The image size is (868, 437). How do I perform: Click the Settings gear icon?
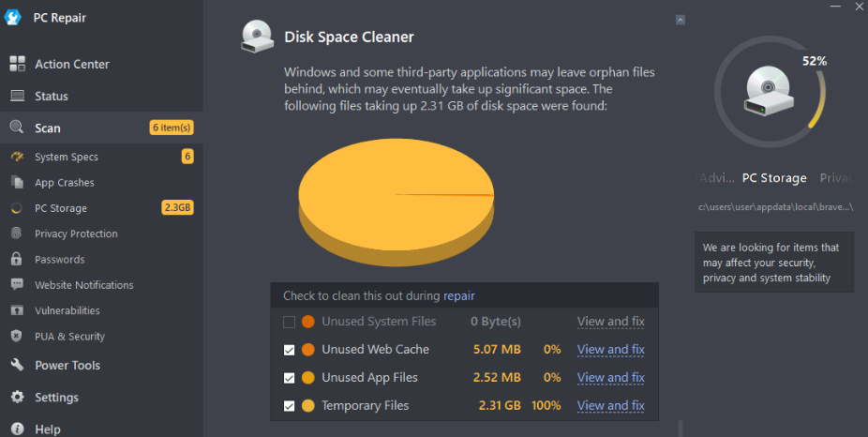pos(17,397)
